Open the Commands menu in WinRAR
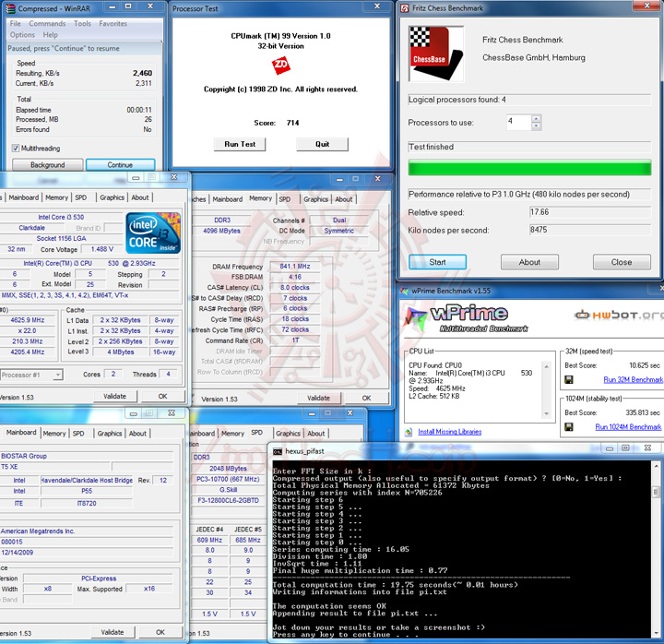 (47, 24)
